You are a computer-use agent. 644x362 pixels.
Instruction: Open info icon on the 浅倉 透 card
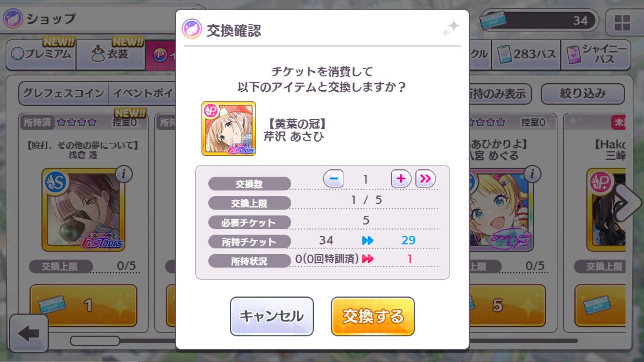pos(123,174)
